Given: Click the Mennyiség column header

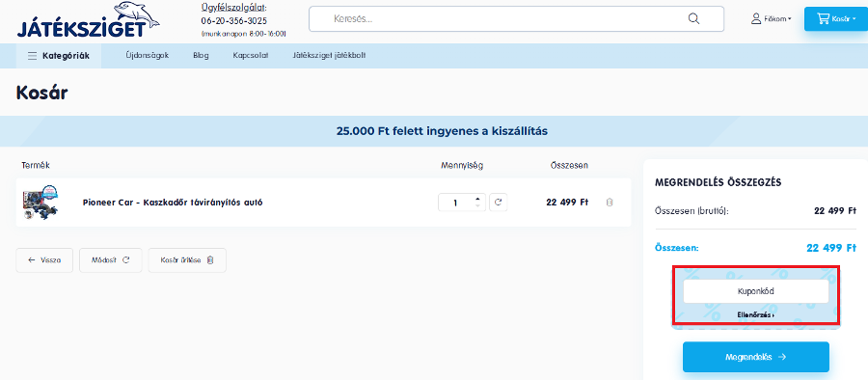Looking at the screenshot, I should click(462, 165).
